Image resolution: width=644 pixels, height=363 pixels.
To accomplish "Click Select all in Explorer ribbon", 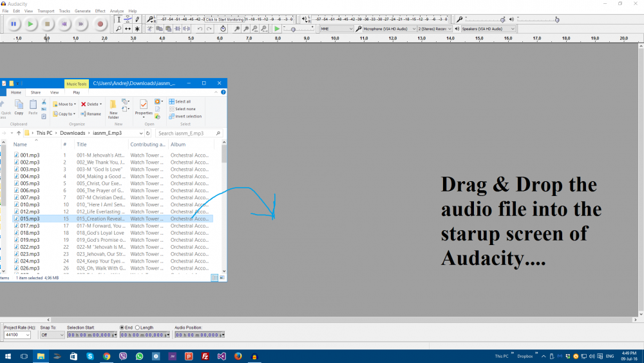I will click(180, 101).
